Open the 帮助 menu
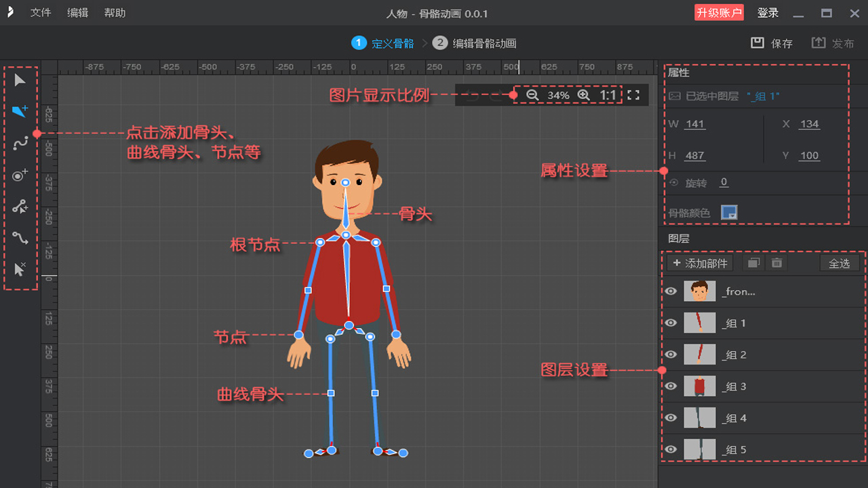Screen dimensions: 868x488 [x=115, y=13]
